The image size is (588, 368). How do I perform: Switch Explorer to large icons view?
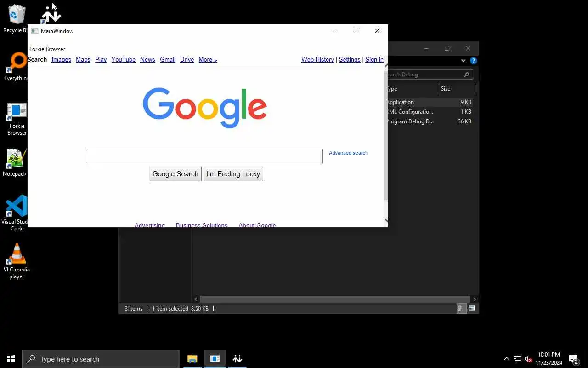click(472, 309)
